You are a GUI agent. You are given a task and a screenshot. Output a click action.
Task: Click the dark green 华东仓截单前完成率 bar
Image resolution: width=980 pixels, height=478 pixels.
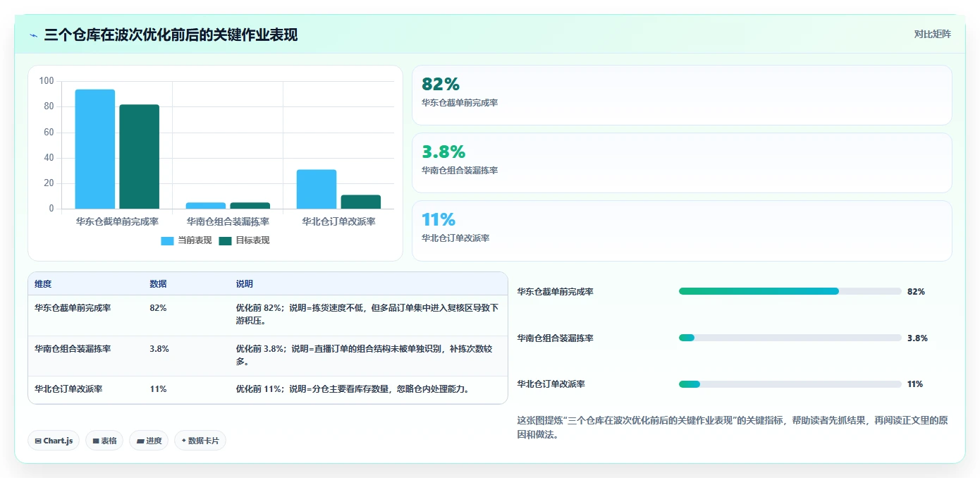point(140,157)
